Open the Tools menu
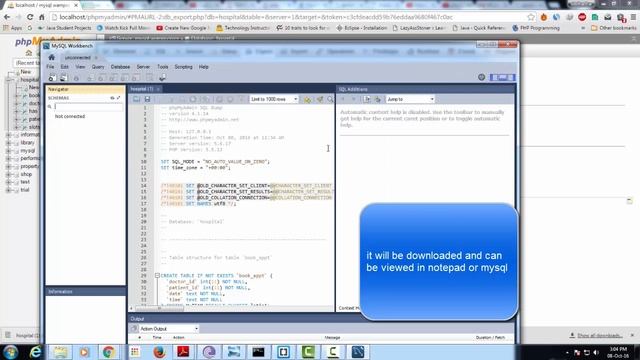The image size is (640, 360). [162, 67]
